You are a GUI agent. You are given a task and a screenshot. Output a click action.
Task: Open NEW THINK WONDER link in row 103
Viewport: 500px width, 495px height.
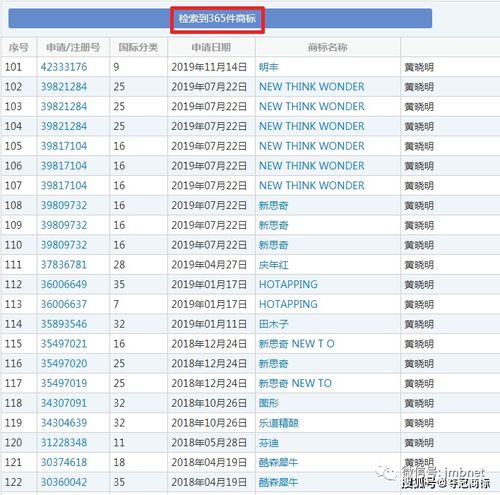(312, 107)
